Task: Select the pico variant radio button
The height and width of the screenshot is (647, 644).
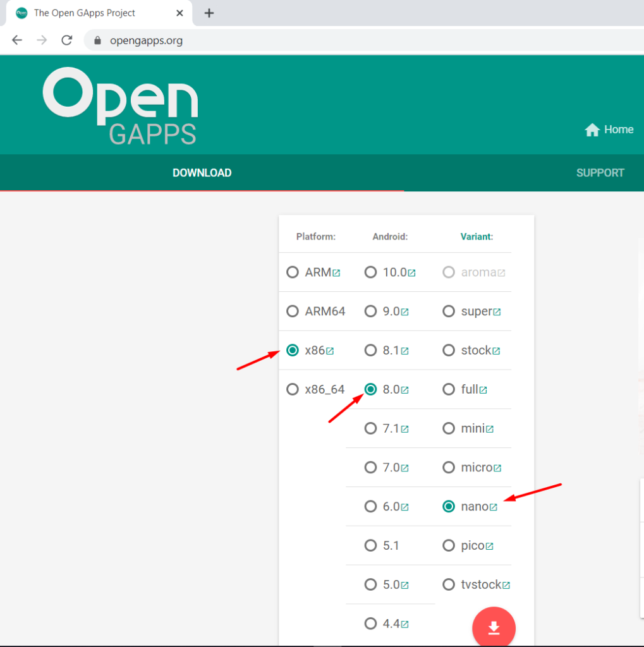Action: pos(449,545)
